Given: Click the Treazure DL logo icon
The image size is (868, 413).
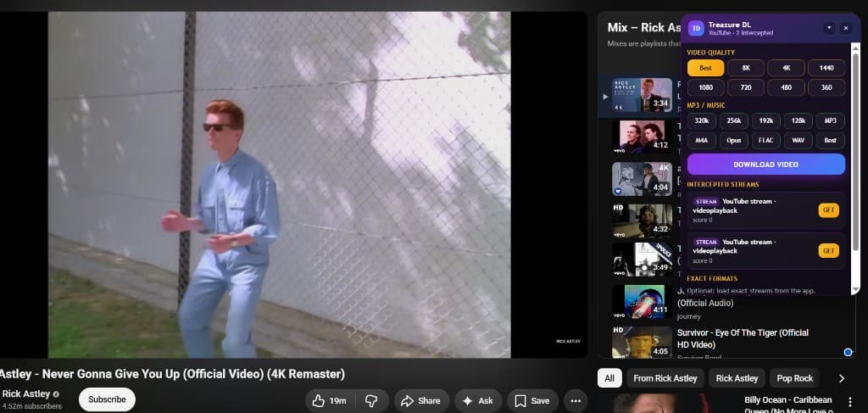Looking at the screenshot, I should (x=696, y=28).
